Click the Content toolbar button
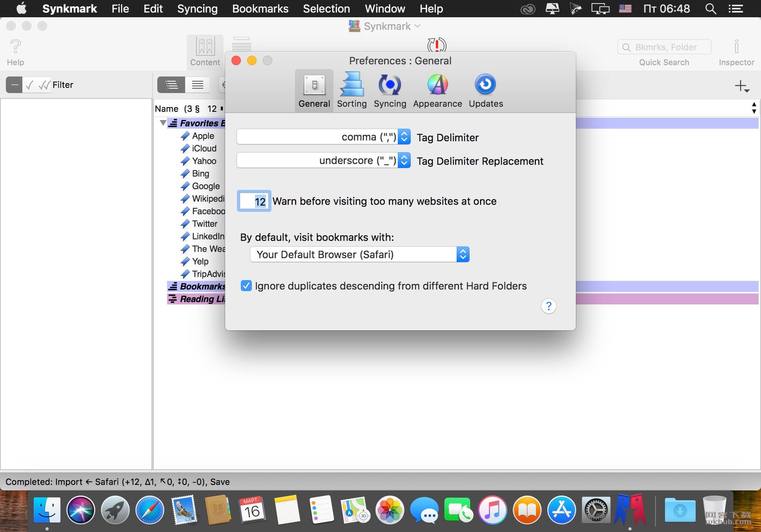 coord(205,52)
